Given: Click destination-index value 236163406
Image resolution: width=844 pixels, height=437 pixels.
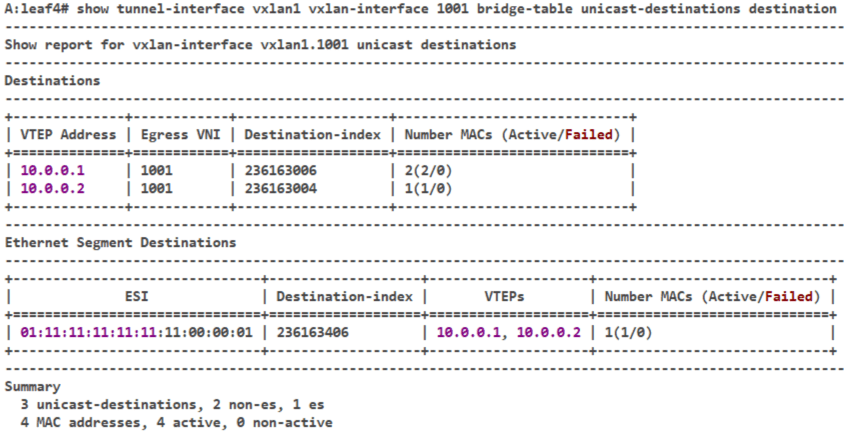Looking at the screenshot, I should [x=313, y=332].
